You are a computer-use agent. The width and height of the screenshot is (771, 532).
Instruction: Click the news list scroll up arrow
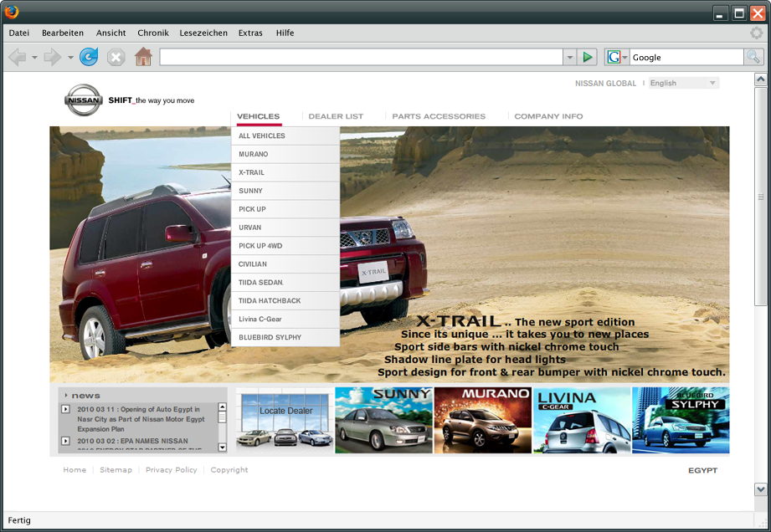(222, 407)
